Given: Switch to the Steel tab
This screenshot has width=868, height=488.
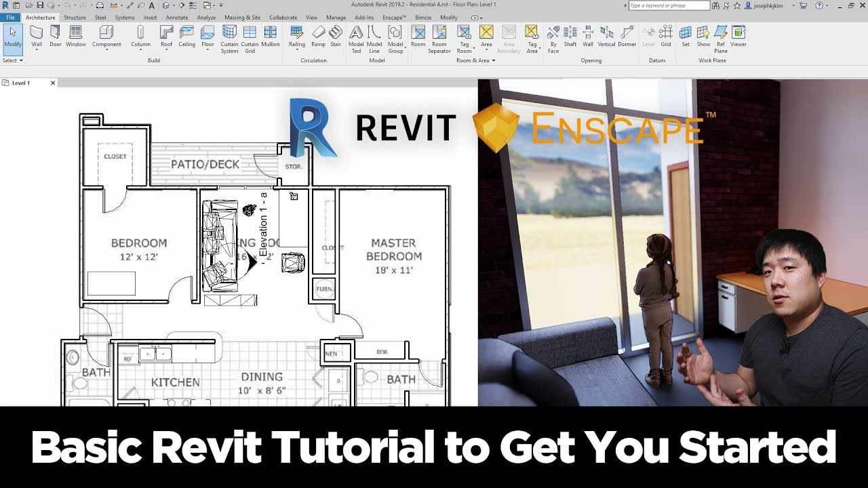Looking at the screenshot, I should pos(100,18).
